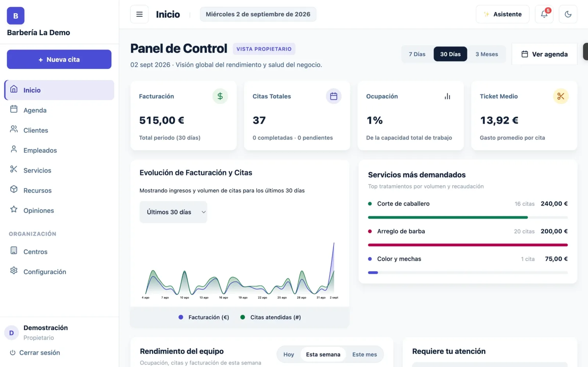Image resolution: width=588 pixels, height=367 pixels.
Task: Click the VISTA PROPIETARIO badge
Action: tap(264, 49)
